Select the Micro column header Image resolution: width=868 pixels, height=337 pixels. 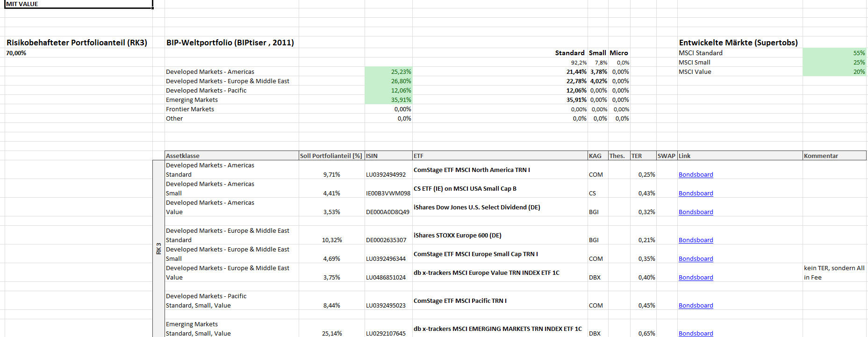click(618, 53)
